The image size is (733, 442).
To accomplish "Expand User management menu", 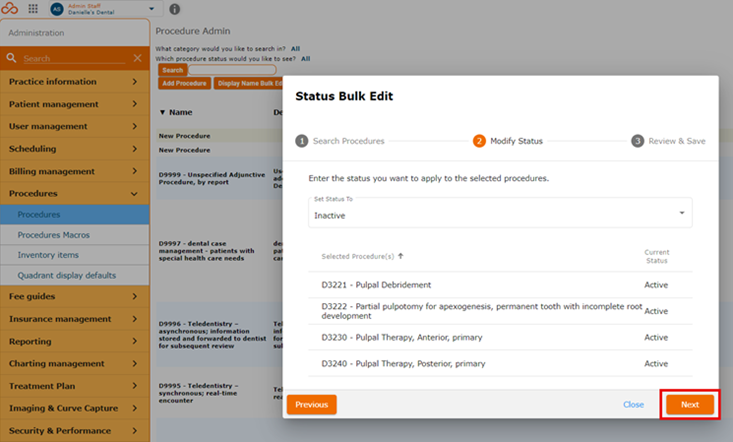I will (75, 127).
